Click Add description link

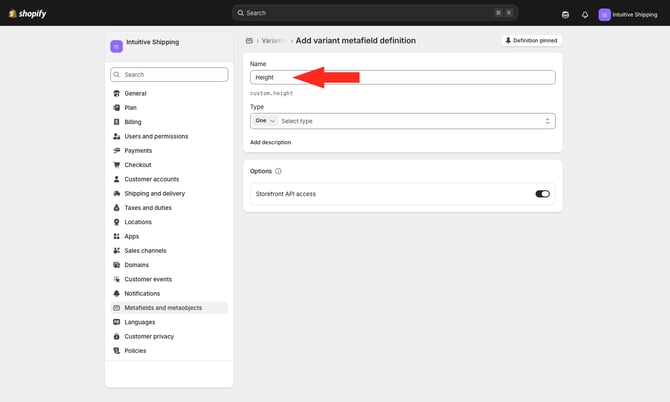click(x=270, y=142)
